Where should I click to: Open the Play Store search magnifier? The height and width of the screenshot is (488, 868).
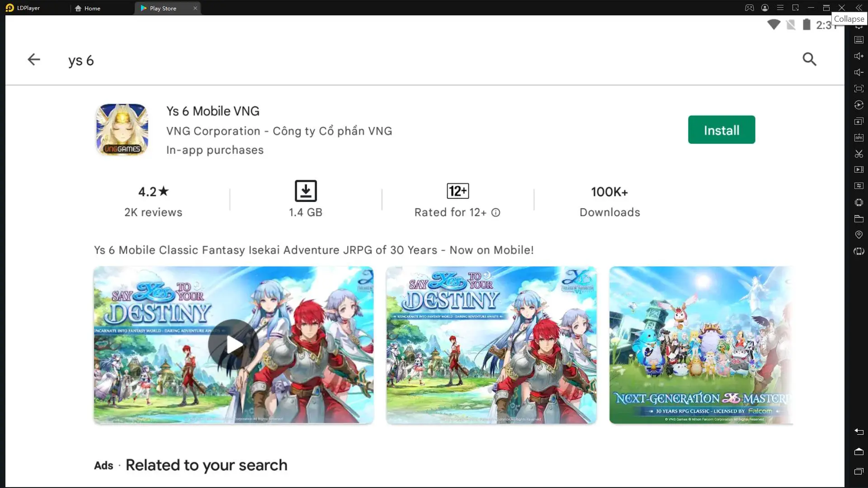coord(809,59)
